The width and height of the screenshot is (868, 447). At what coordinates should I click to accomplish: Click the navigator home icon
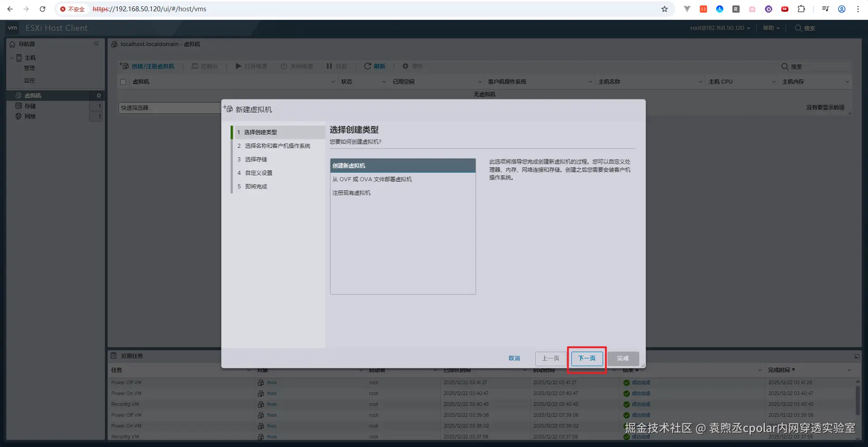click(x=12, y=44)
